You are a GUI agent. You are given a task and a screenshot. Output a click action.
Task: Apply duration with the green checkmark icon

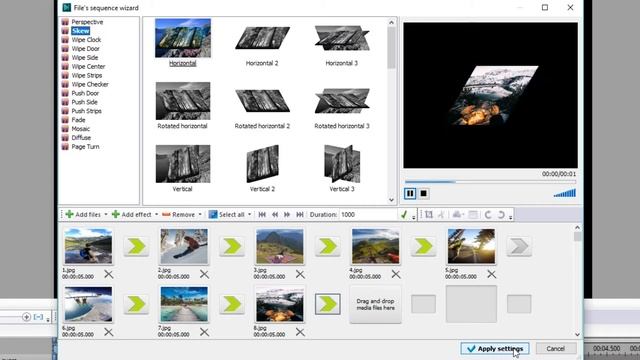click(x=404, y=215)
